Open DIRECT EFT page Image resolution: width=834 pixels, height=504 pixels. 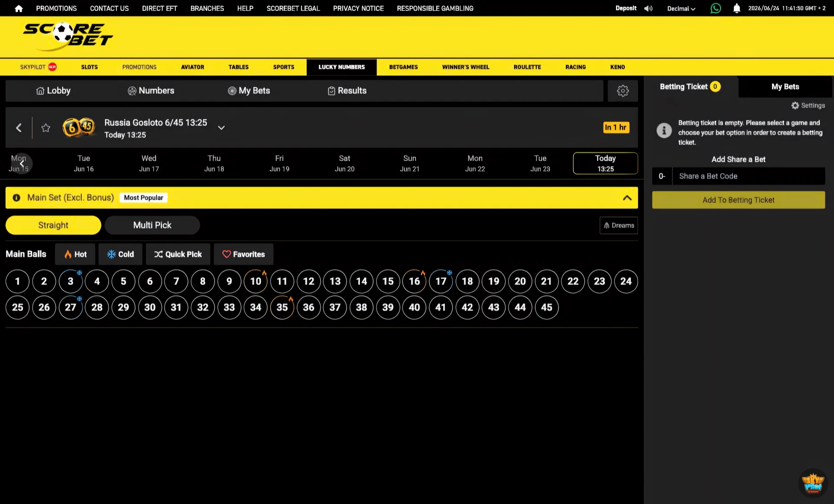(x=159, y=8)
